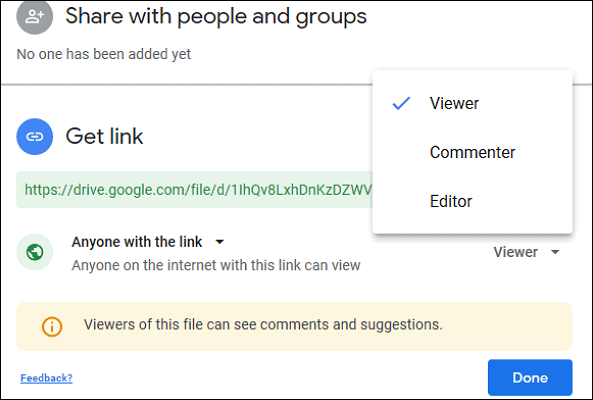
Task: Click the Done button
Action: 530,377
